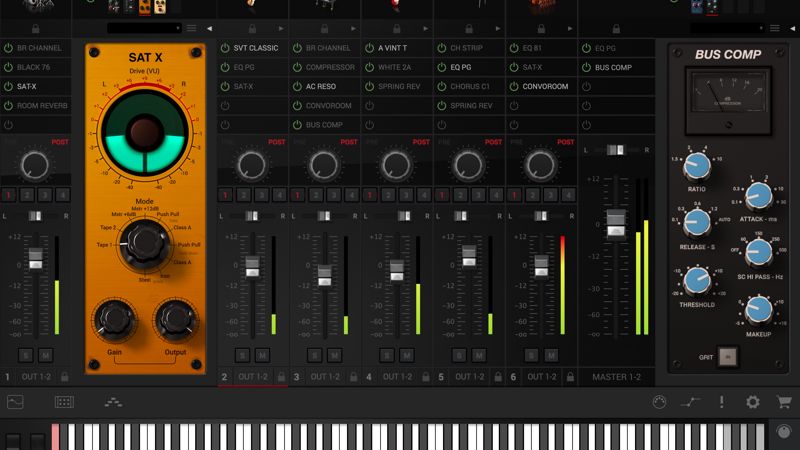Viewport: 800px width, 450px height.
Task: Click the SAT X Output knob
Action: pos(176,320)
